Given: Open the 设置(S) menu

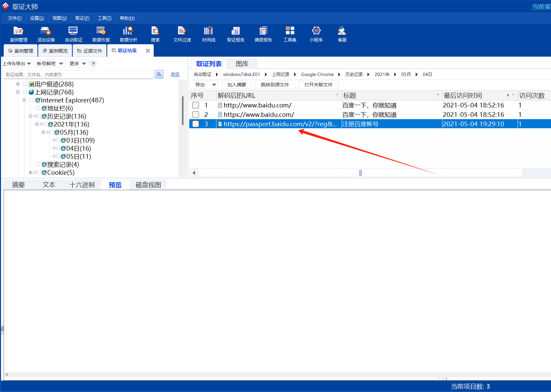Looking at the screenshot, I should point(37,18).
